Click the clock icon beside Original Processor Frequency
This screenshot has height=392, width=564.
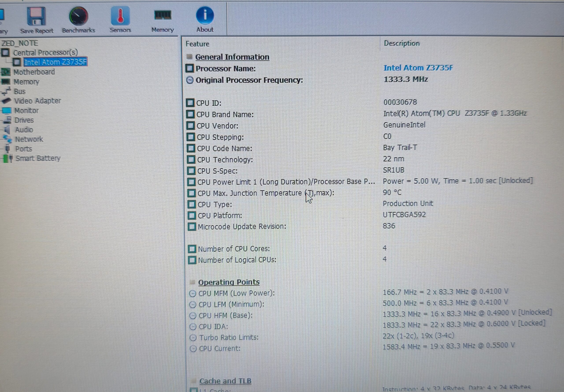pyautogui.click(x=190, y=80)
